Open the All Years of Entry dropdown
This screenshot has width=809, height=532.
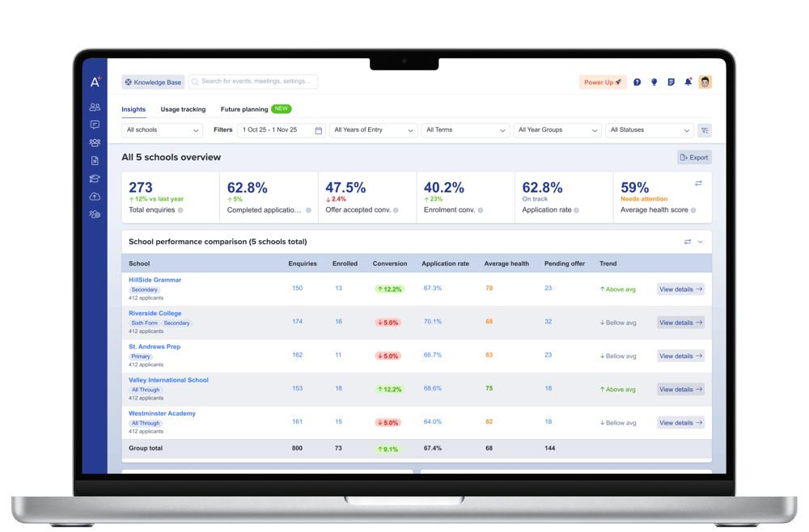[374, 130]
